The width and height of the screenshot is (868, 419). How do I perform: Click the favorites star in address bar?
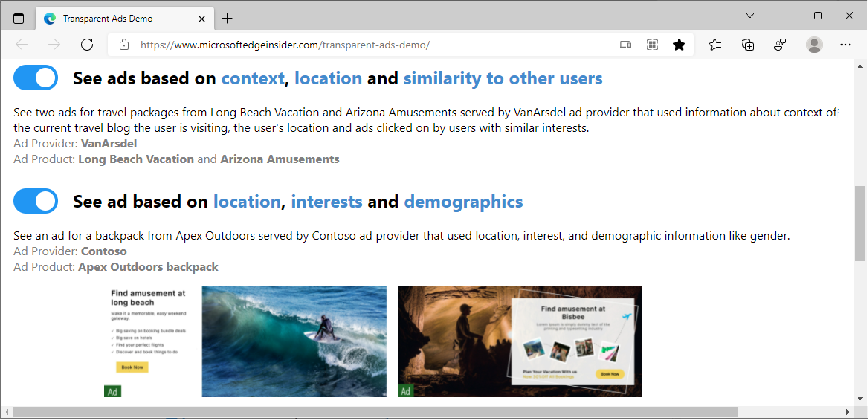pyautogui.click(x=679, y=45)
